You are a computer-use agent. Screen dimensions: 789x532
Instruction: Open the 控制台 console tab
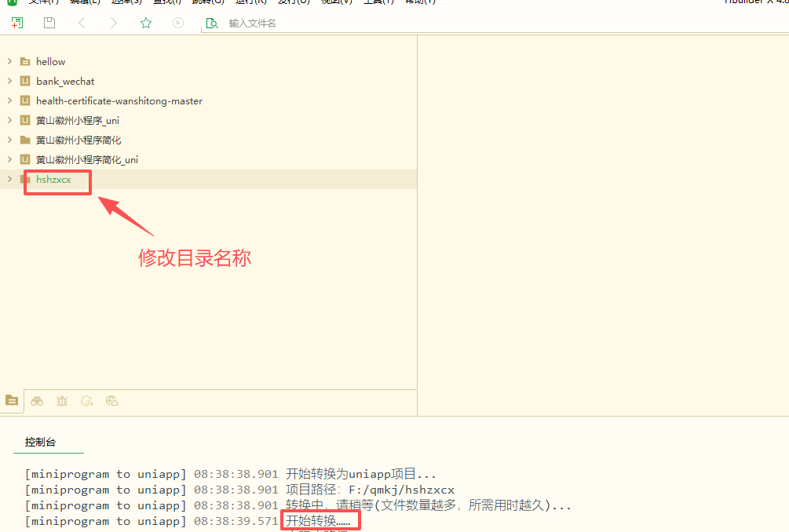click(41, 442)
